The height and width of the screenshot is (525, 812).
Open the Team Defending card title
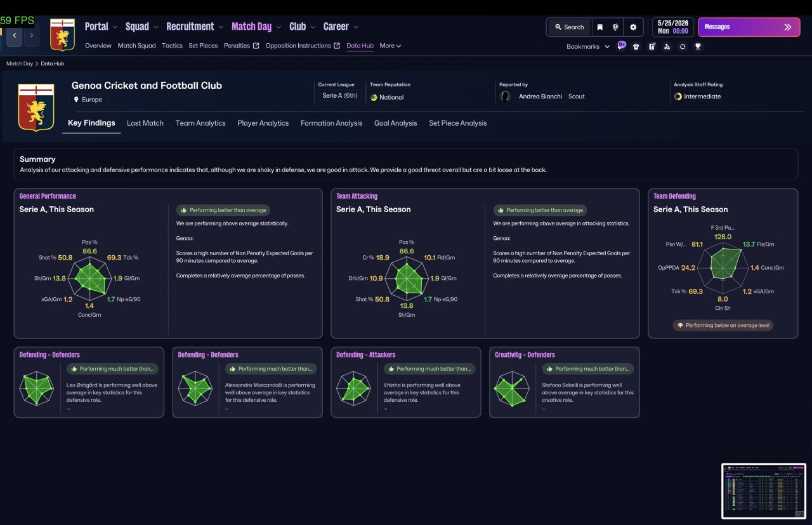(675, 196)
